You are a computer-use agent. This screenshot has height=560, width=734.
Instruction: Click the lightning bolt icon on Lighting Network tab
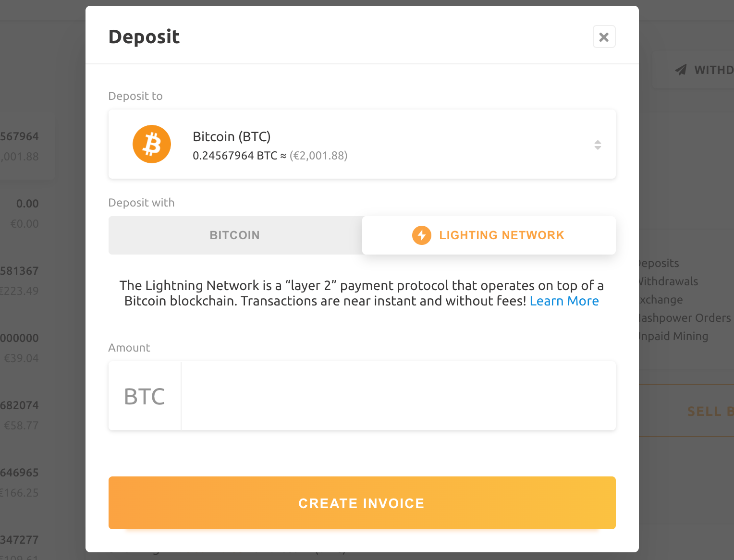point(421,235)
